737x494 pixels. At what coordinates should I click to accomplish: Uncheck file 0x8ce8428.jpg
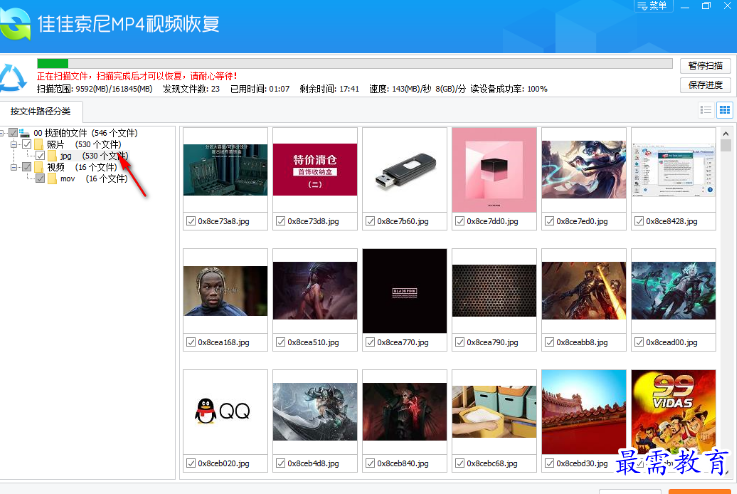(639, 221)
